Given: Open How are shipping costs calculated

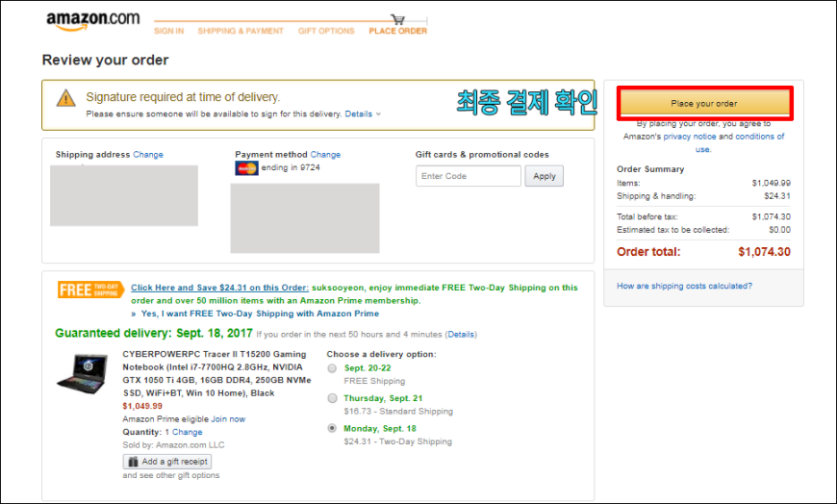Looking at the screenshot, I should 684,287.
